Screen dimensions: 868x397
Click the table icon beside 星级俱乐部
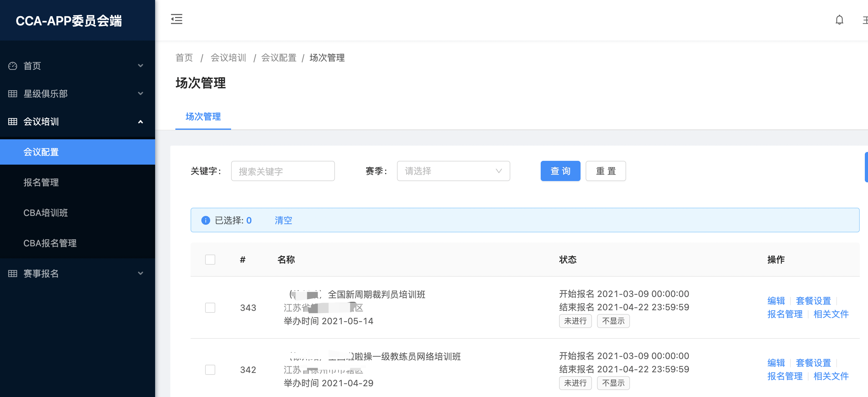12,94
